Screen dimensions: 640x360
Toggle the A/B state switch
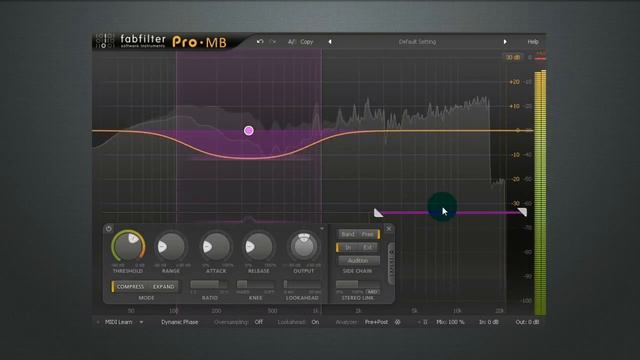pyautogui.click(x=291, y=42)
